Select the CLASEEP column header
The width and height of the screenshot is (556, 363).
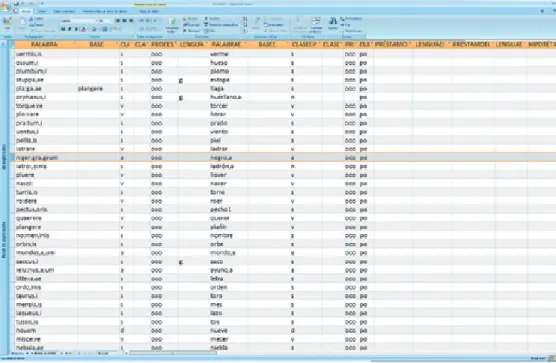(305, 44)
